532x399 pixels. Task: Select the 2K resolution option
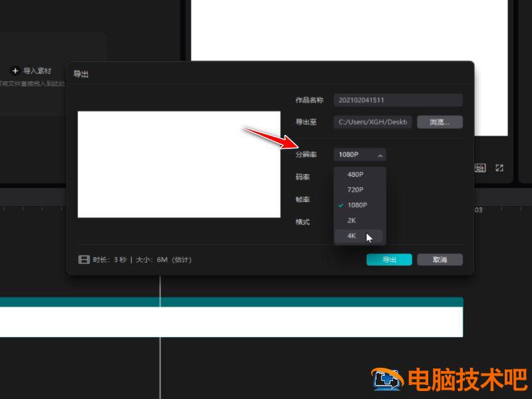[x=353, y=220]
